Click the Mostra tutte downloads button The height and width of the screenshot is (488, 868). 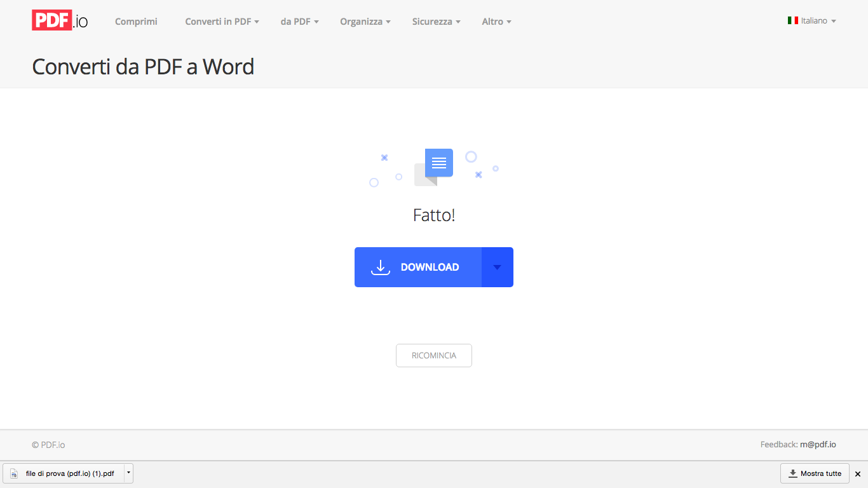[x=815, y=473]
